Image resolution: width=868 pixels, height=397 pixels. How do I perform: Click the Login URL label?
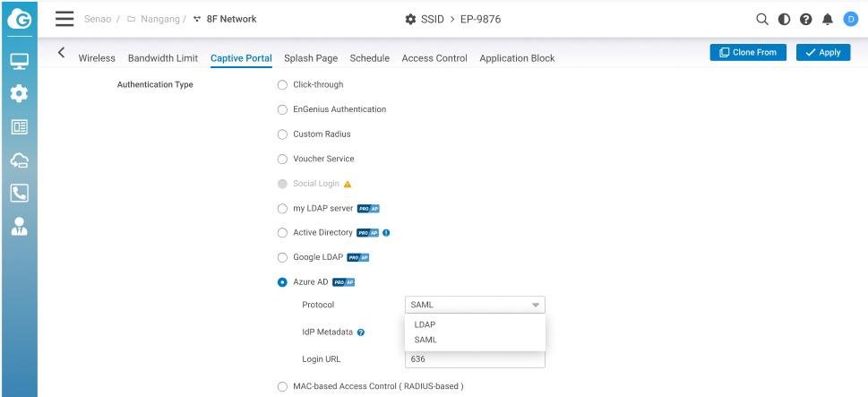point(322,359)
